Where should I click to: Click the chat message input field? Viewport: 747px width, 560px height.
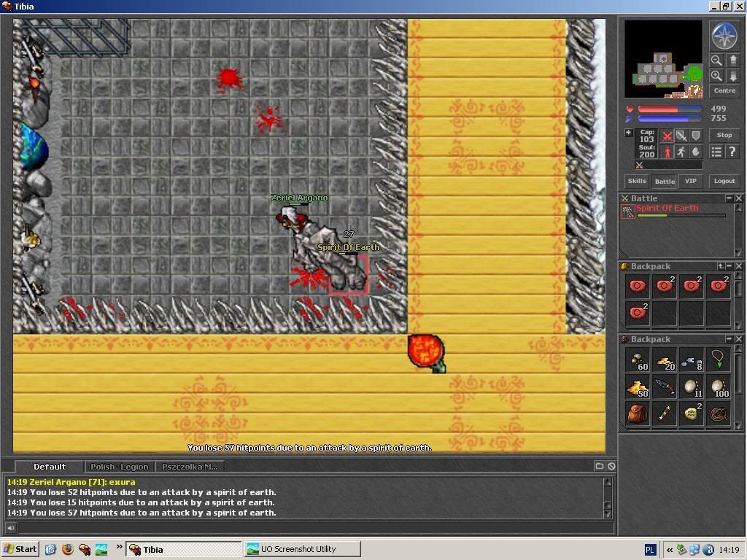[315, 528]
